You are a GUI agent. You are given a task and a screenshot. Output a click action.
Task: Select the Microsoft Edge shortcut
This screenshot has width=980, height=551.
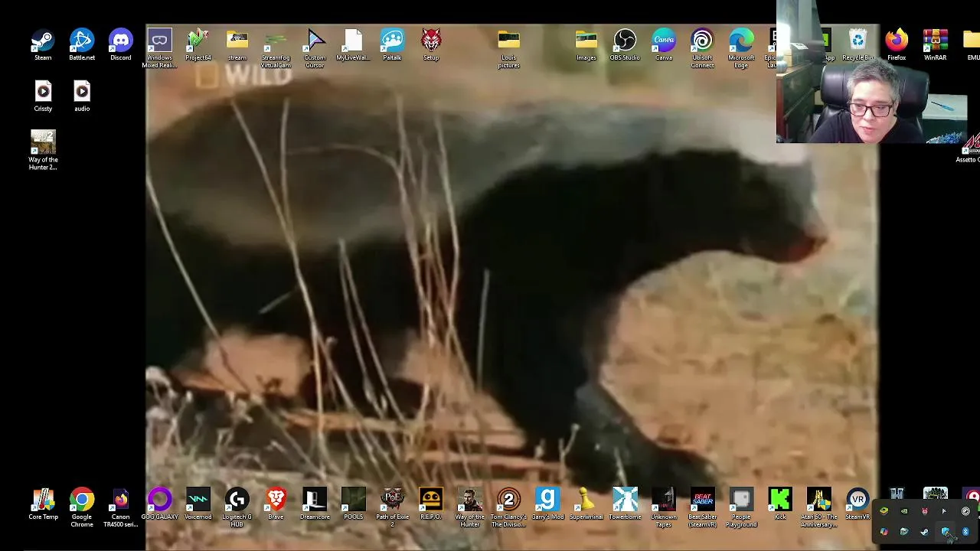[x=741, y=47]
